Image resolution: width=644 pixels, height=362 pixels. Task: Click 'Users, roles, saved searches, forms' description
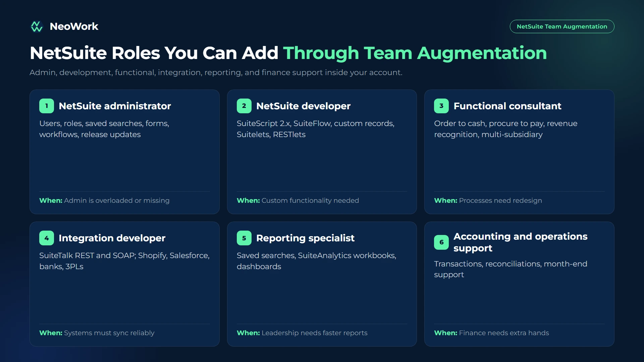click(104, 129)
